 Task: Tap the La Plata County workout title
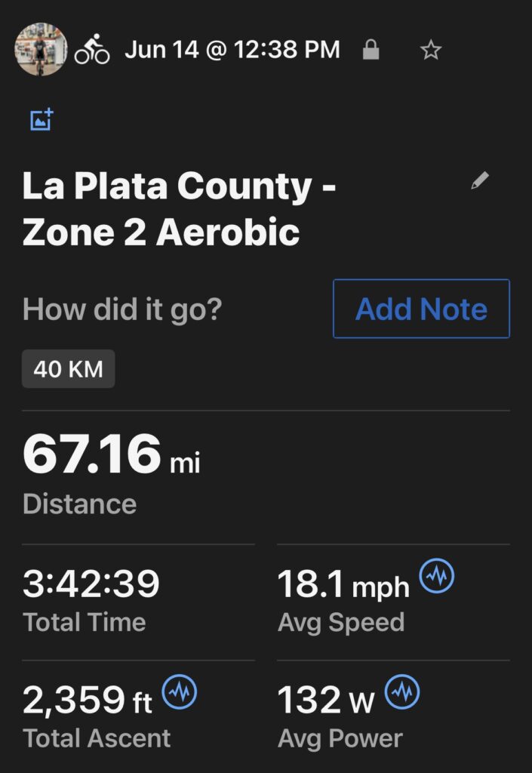point(180,208)
